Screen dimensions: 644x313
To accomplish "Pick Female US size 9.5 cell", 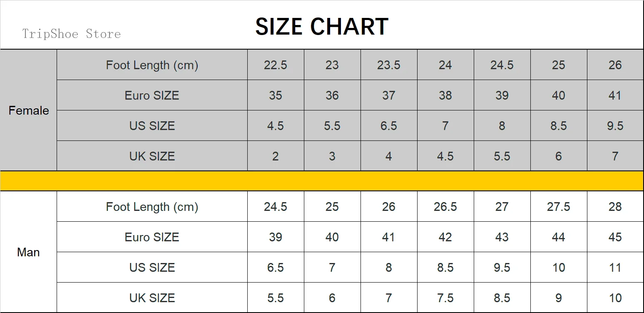I will [615, 126].
